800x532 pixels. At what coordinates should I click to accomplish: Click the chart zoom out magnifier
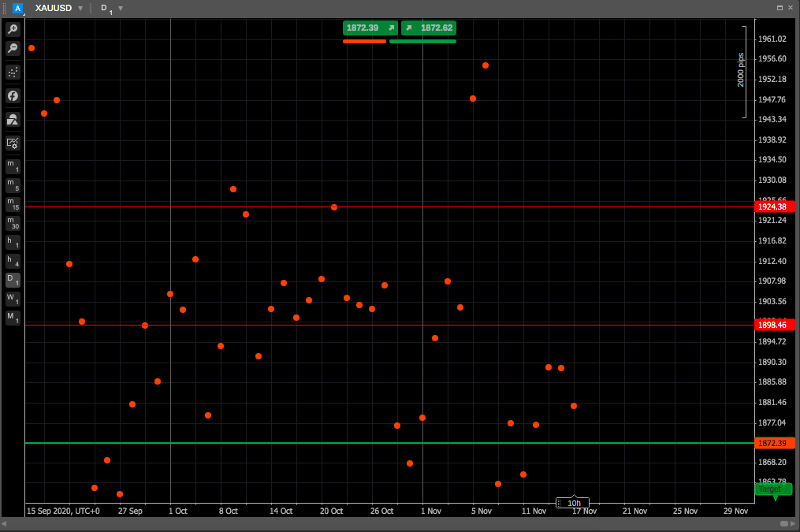pos(13,48)
